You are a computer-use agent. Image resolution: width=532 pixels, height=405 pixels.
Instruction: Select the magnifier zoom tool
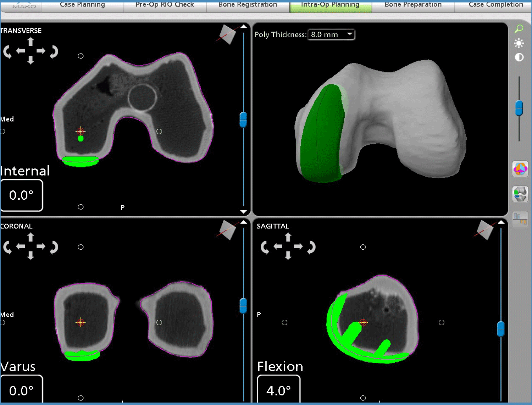[519, 29]
